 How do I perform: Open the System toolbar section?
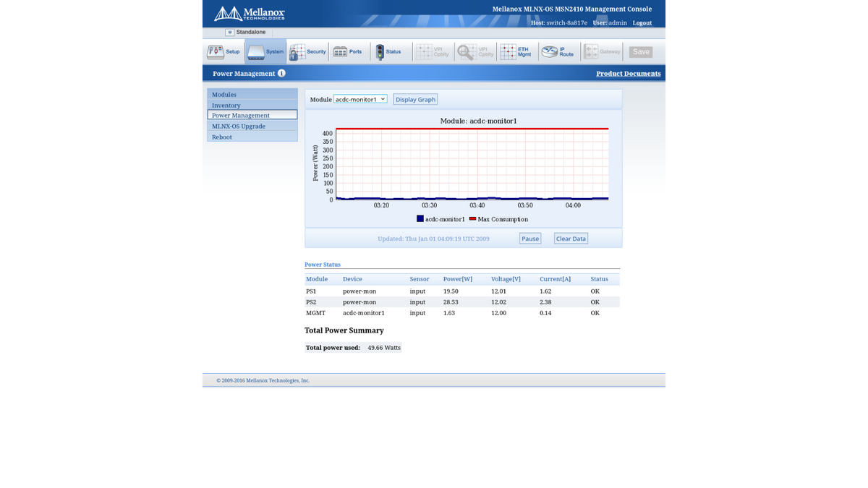(265, 51)
